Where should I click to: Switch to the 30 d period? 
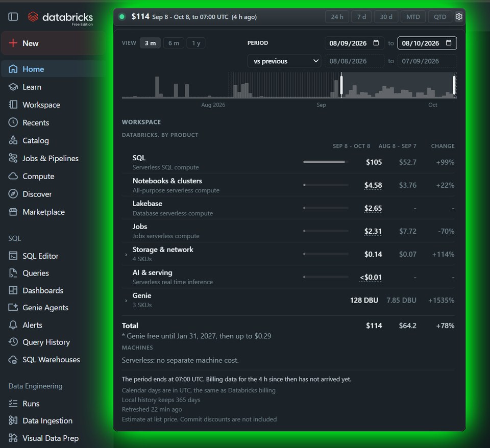click(386, 17)
